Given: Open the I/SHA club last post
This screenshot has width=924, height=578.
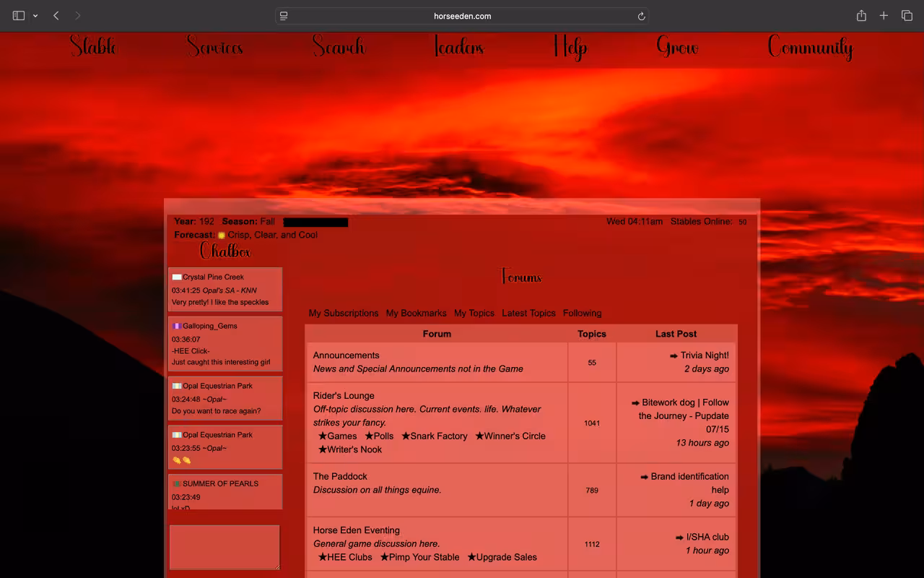Looking at the screenshot, I should (x=707, y=538).
